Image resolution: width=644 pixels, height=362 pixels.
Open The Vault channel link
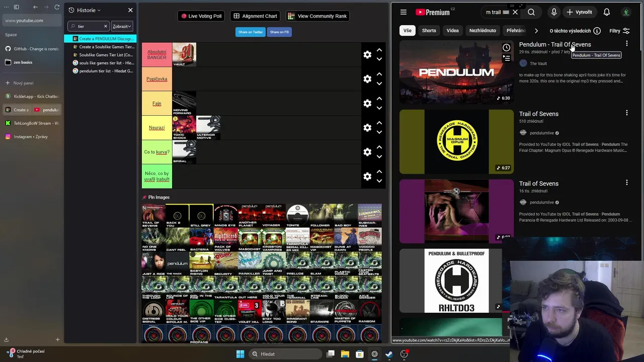tap(538, 63)
